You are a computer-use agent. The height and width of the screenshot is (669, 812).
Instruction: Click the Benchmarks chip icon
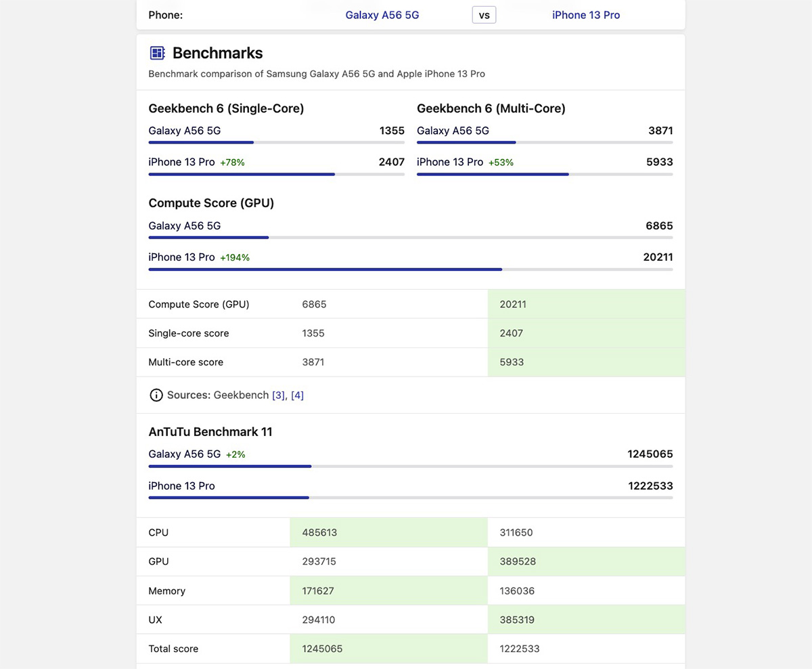coord(157,53)
